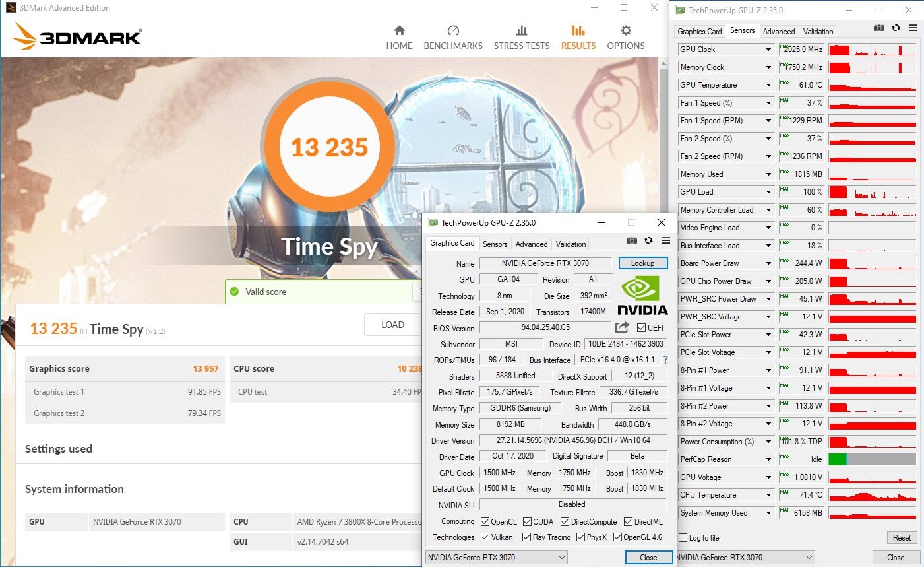Click the NVIDIA logo in GPU-Z
The height and width of the screenshot is (567, 924).
point(642,296)
